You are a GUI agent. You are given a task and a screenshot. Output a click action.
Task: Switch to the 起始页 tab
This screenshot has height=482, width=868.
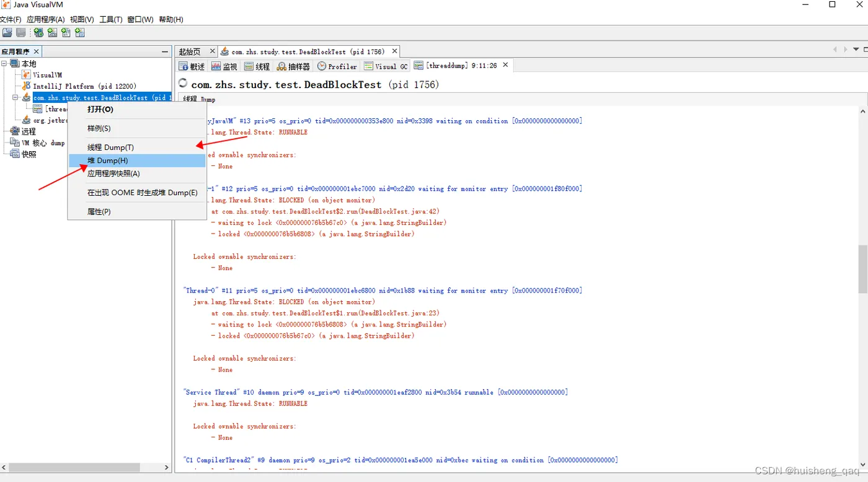tap(190, 51)
